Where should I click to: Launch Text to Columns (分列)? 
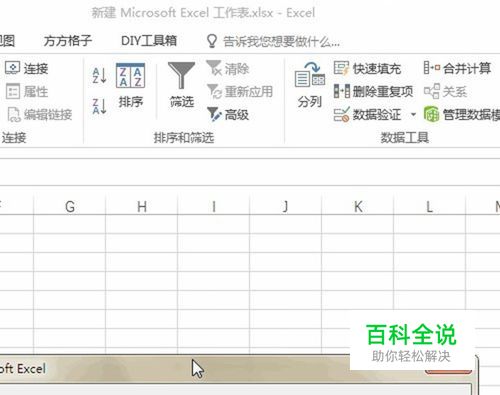click(310, 85)
